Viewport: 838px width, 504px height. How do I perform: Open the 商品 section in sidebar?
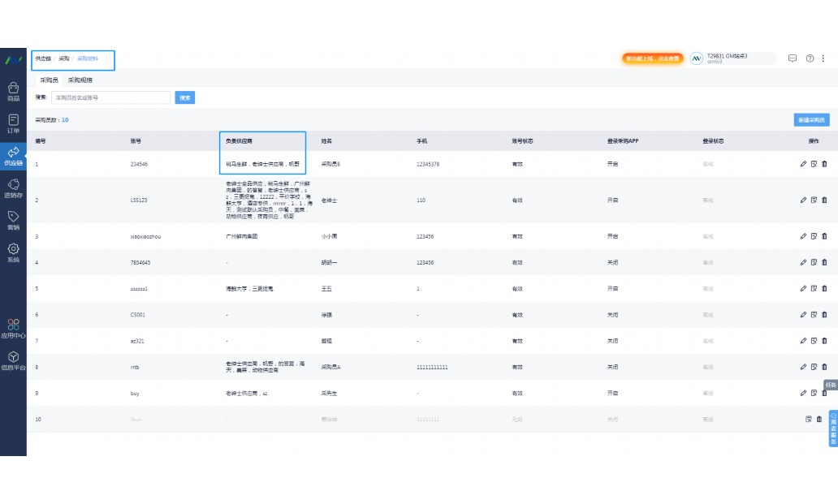point(13,91)
